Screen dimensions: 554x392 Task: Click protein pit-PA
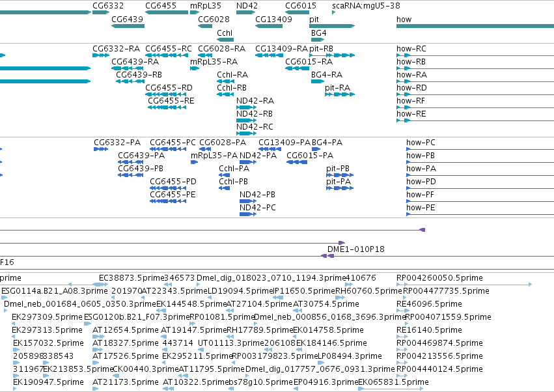click(x=339, y=182)
